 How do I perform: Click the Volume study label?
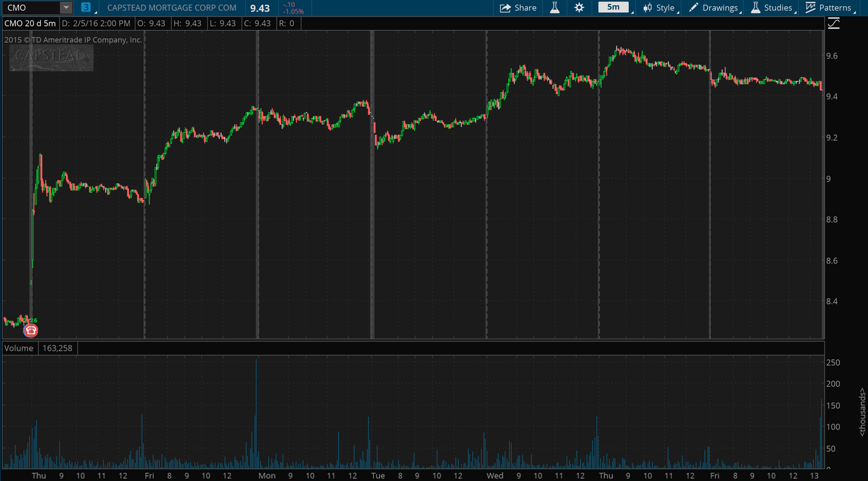click(19, 348)
